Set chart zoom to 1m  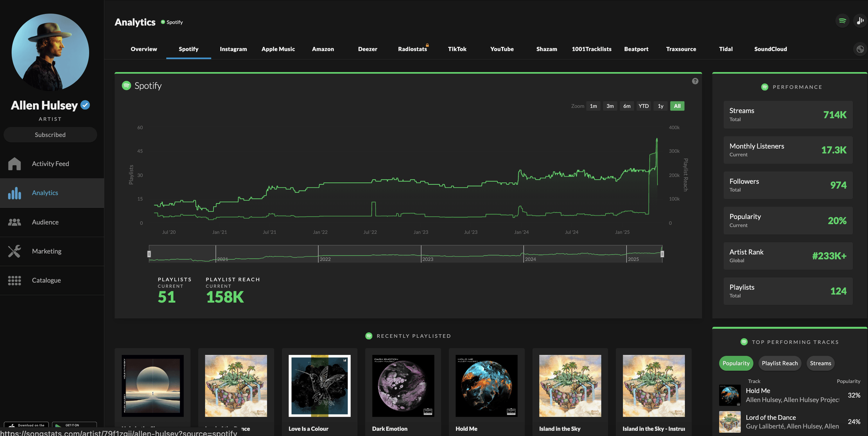click(593, 106)
